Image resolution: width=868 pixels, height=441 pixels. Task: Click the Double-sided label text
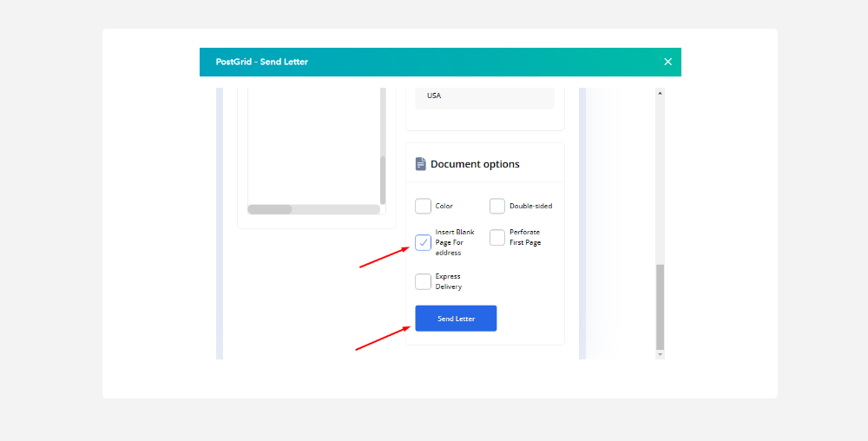530,207
